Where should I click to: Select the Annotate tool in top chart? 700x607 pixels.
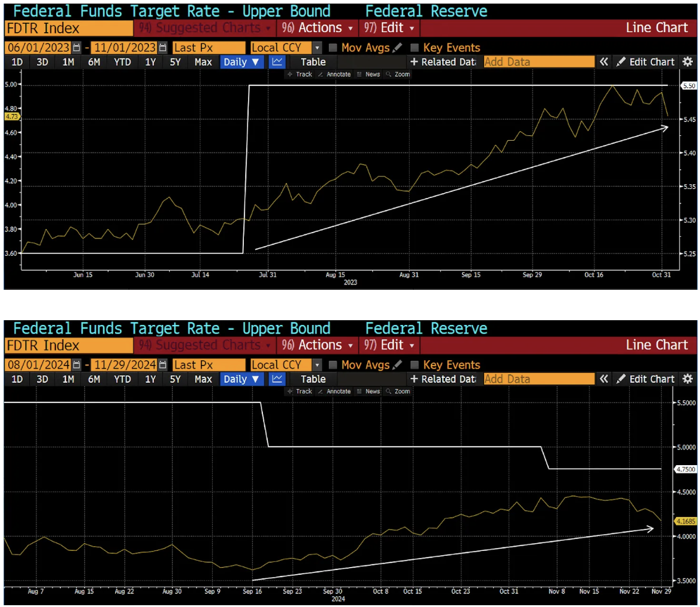coord(337,75)
